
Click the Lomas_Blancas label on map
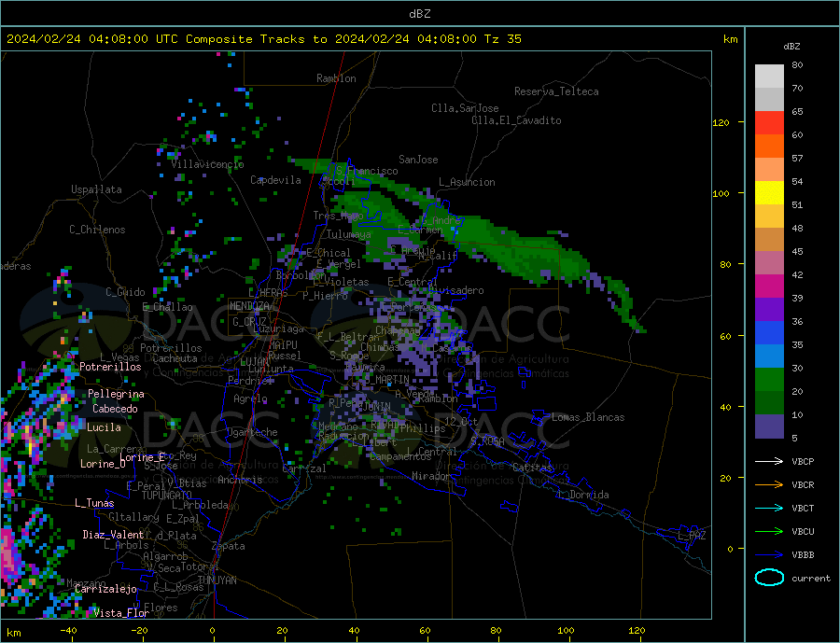[x=588, y=417]
